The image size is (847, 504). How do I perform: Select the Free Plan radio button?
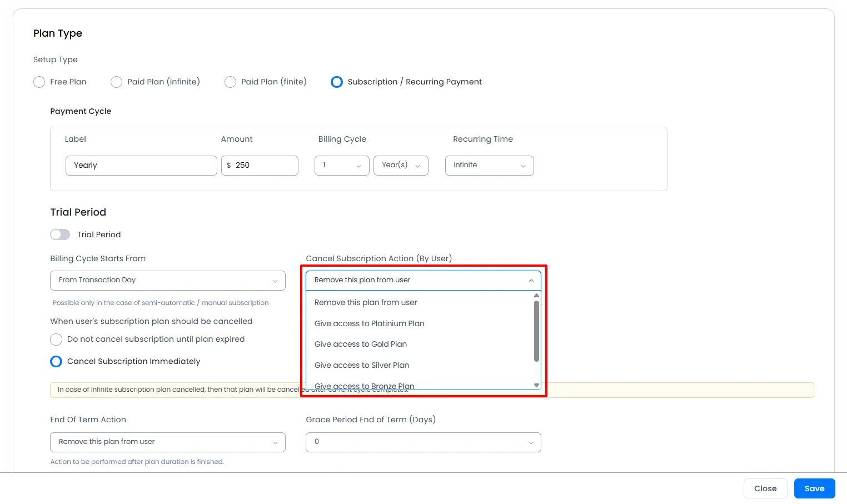(x=39, y=82)
